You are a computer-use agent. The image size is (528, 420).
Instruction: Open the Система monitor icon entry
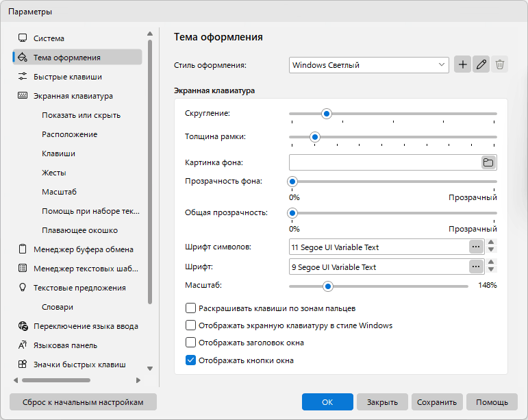(x=23, y=38)
